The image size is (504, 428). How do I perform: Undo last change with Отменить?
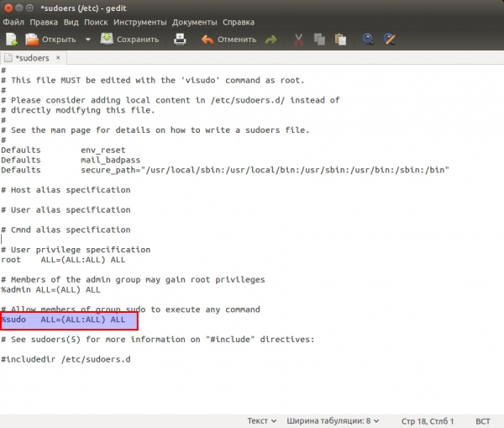[228, 39]
